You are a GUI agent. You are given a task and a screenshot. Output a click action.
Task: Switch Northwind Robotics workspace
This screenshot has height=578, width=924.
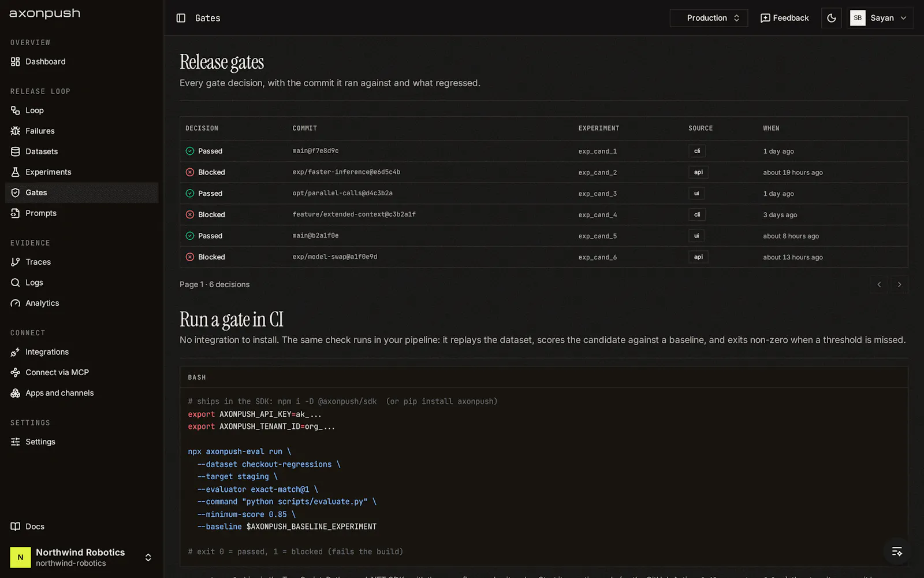tap(81, 557)
